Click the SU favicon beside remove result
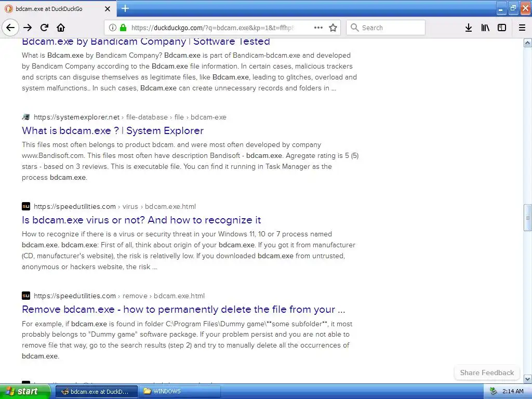 point(26,296)
